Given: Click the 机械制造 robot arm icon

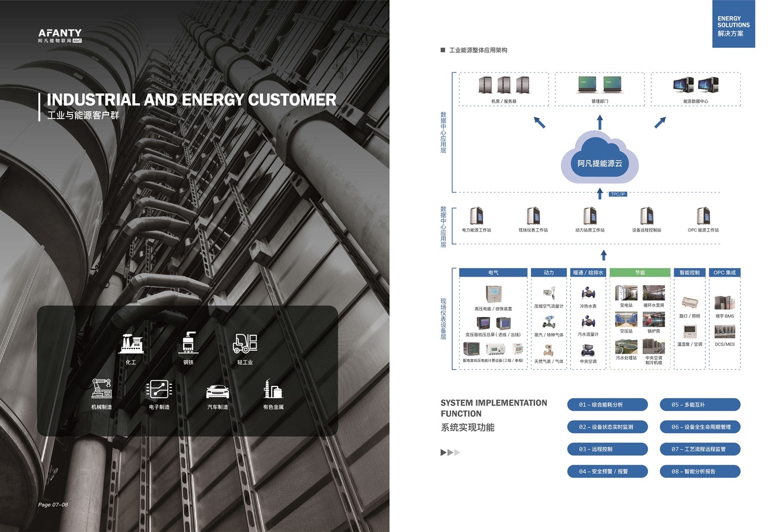Looking at the screenshot, I should coord(102,388).
